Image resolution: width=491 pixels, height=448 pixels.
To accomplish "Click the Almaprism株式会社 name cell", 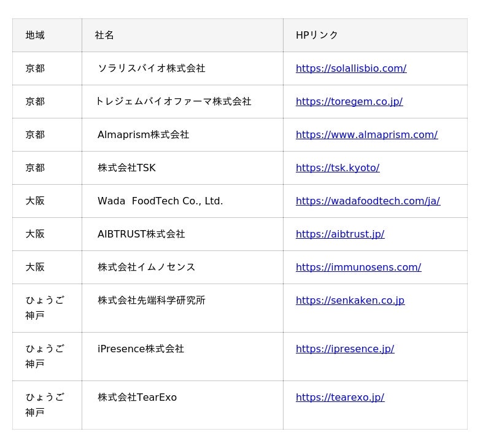I will pos(143,134).
